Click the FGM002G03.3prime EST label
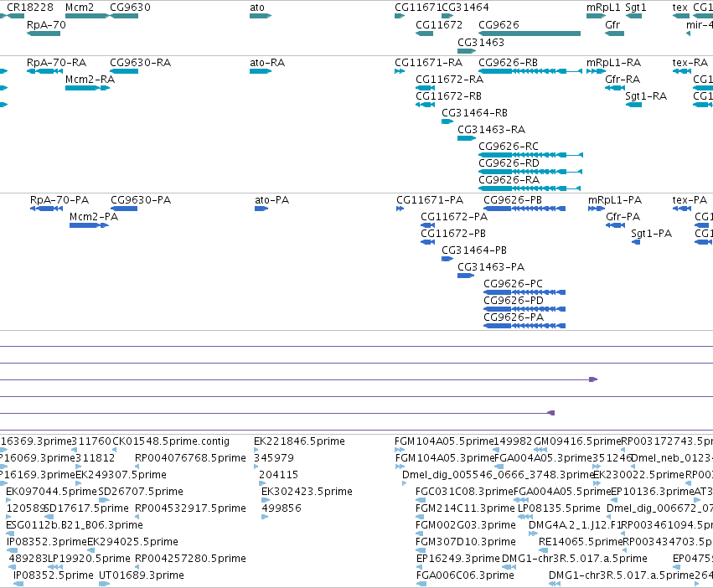Screen dimensions: 713x588 (x=466, y=525)
